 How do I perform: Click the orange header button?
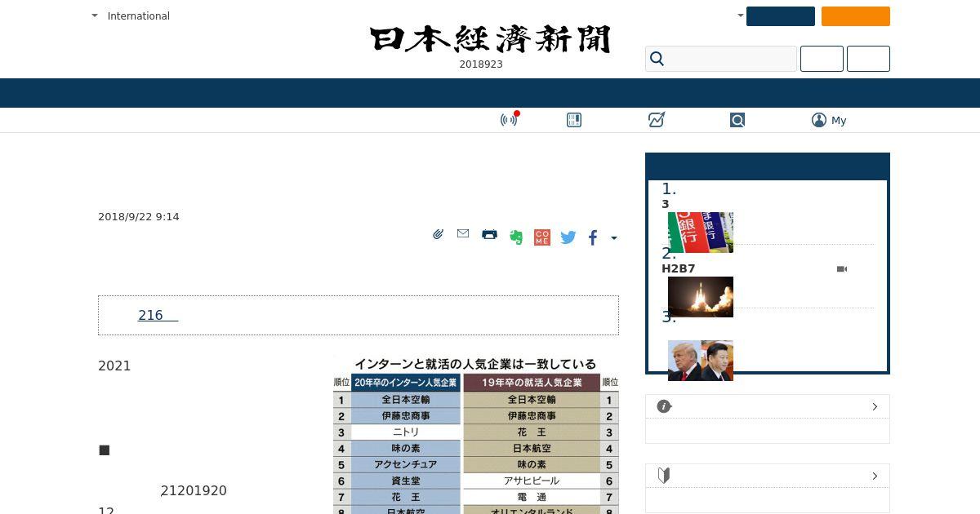coord(856,16)
